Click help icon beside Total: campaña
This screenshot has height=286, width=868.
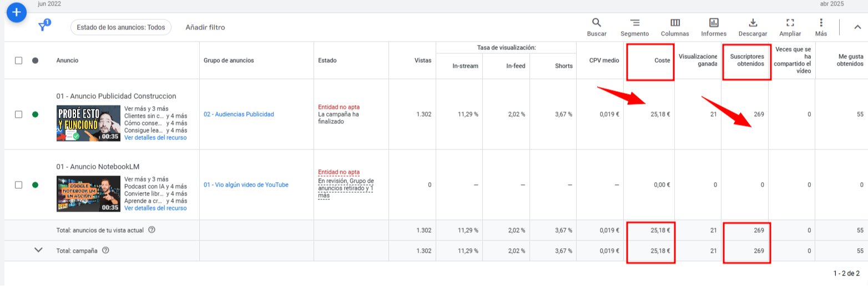point(105,250)
